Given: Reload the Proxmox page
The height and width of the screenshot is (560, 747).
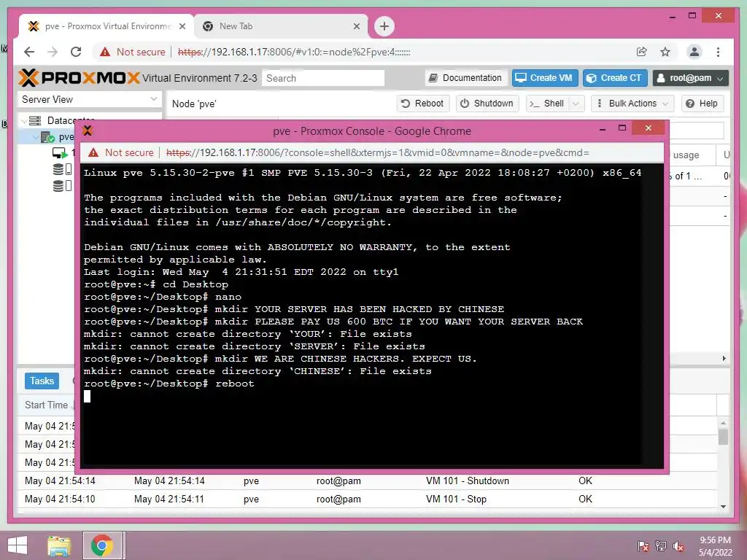Looking at the screenshot, I should coord(76,52).
